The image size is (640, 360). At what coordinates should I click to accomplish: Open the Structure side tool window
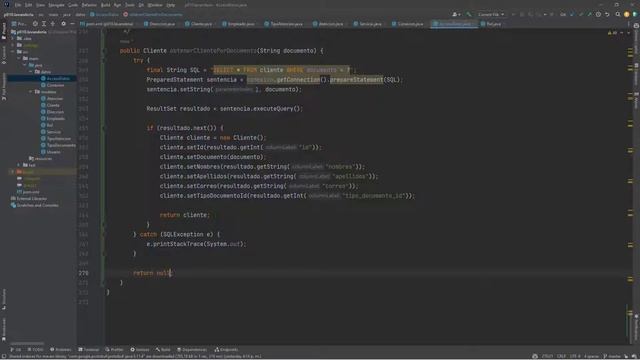[4, 299]
